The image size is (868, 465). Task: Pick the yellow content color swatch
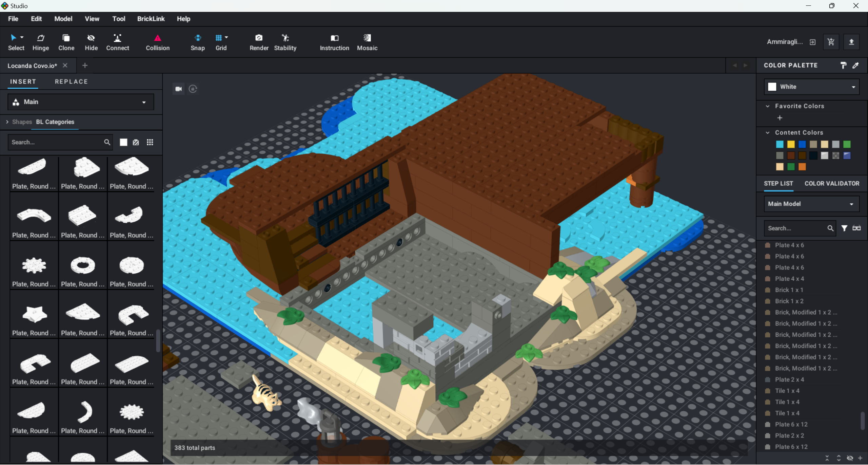(791, 144)
